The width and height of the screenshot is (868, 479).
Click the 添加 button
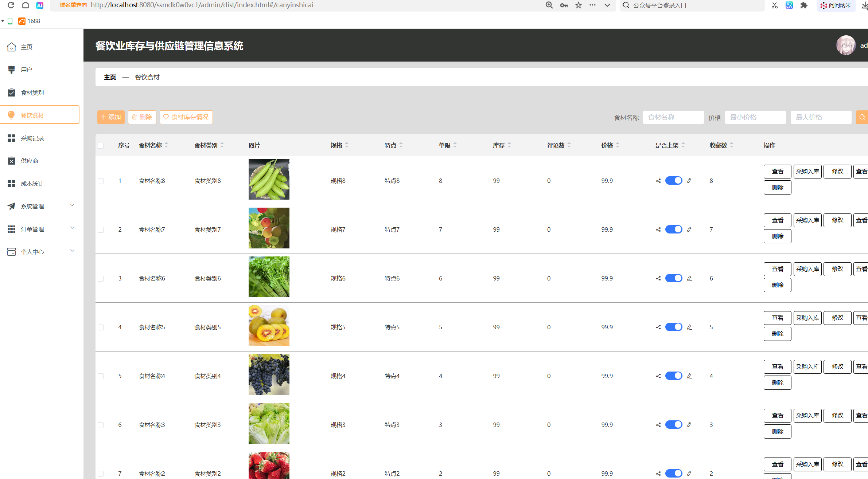[x=111, y=117]
